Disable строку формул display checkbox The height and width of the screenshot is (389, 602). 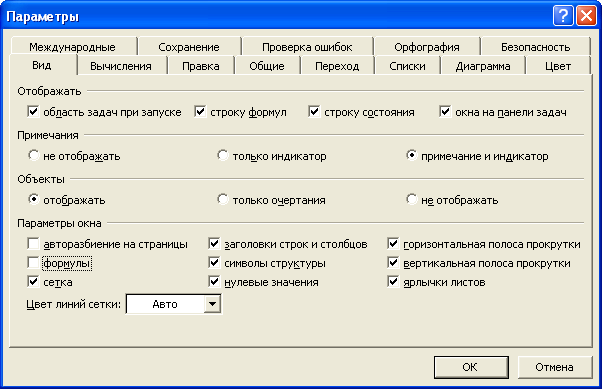tap(200, 112)
